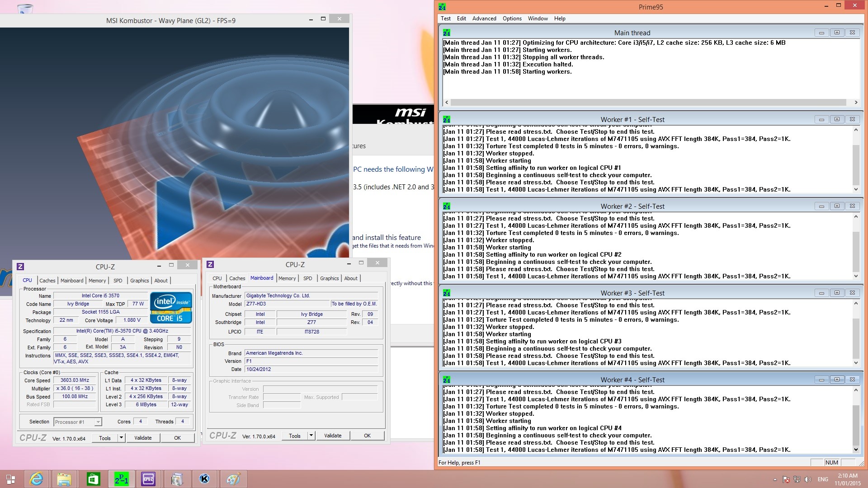
Task: Open File Explorer from taskbar
Action: (x=64, y=479)
